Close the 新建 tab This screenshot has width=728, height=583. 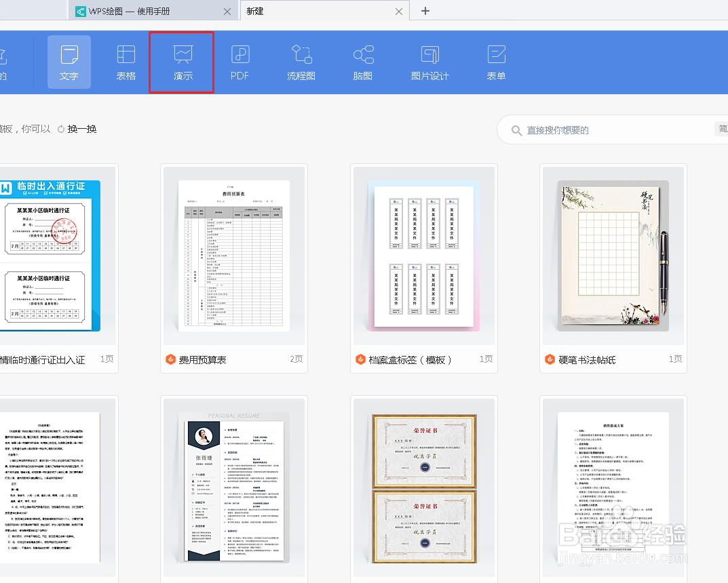pos(399,12)
